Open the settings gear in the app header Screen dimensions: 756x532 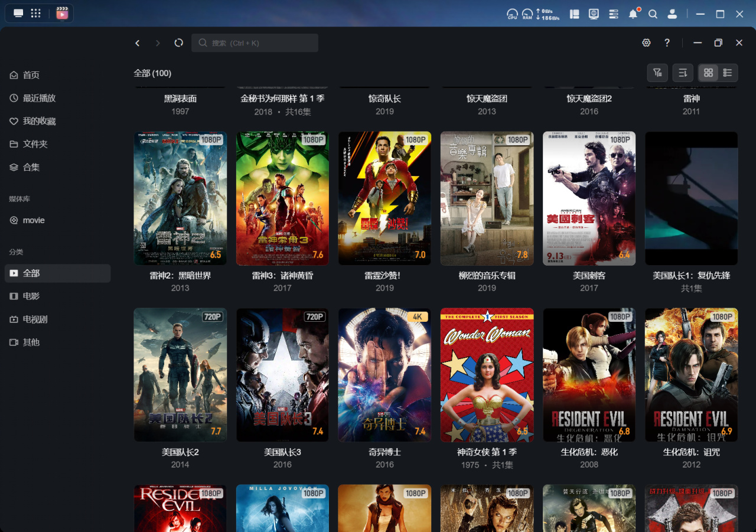click(x=646, y=43)
